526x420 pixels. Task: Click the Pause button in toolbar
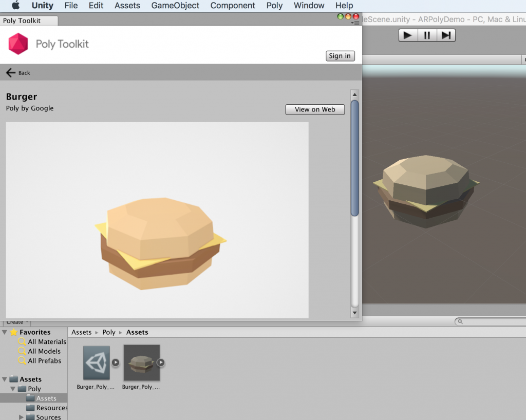click(x=427, y=35)
